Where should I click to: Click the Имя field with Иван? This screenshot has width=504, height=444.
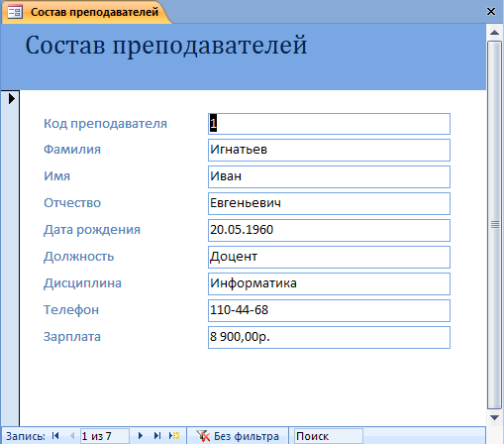point(329,176)
